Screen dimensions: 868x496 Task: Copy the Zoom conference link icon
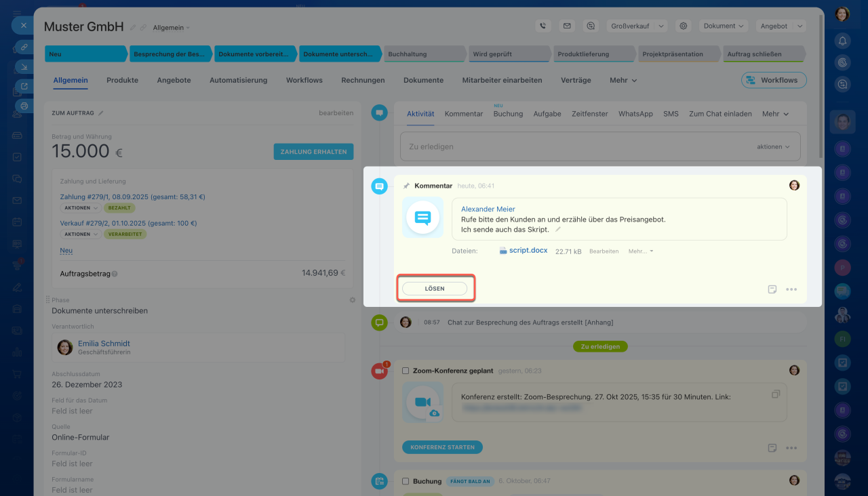coord(776,394)
